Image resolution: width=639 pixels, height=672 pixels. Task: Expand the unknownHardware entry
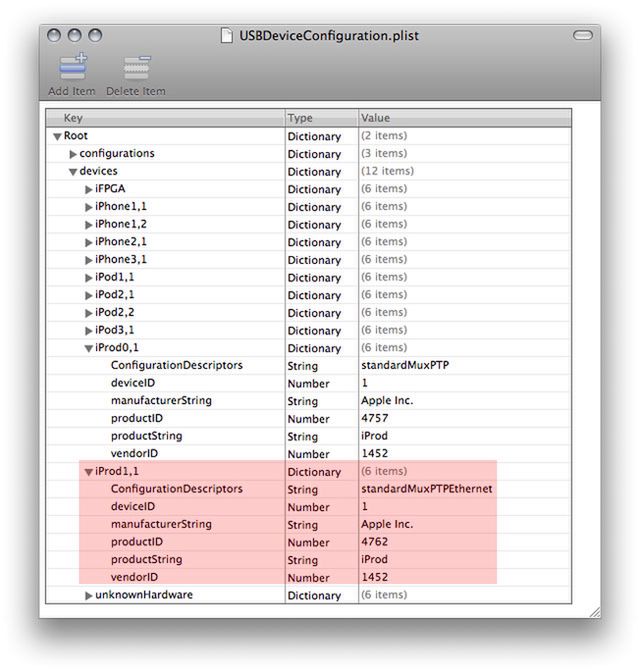tap(89, 596)
